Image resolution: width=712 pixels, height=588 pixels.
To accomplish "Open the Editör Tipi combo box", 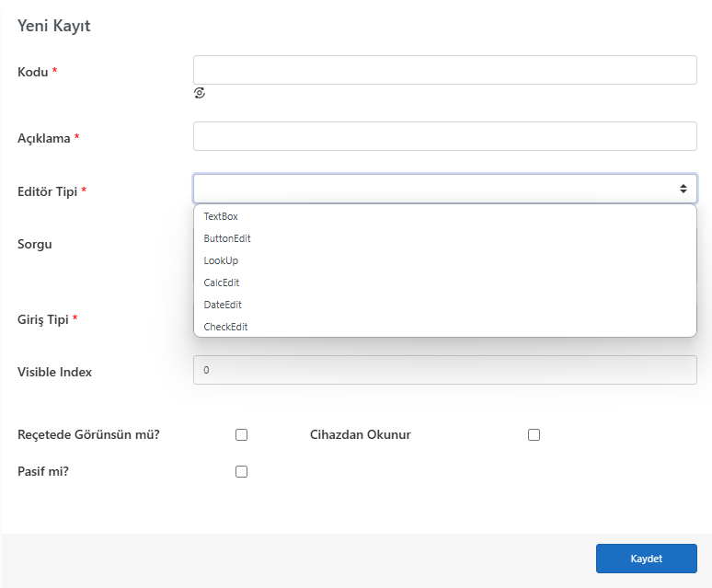I will (445, 189).
